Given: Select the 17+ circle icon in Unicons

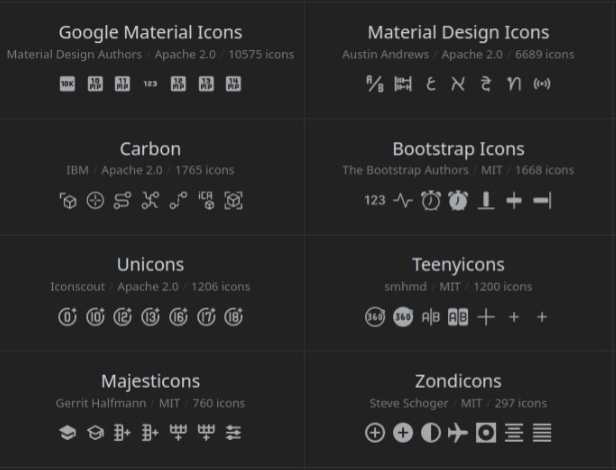Looking at the screenshot, I should 206,317.
